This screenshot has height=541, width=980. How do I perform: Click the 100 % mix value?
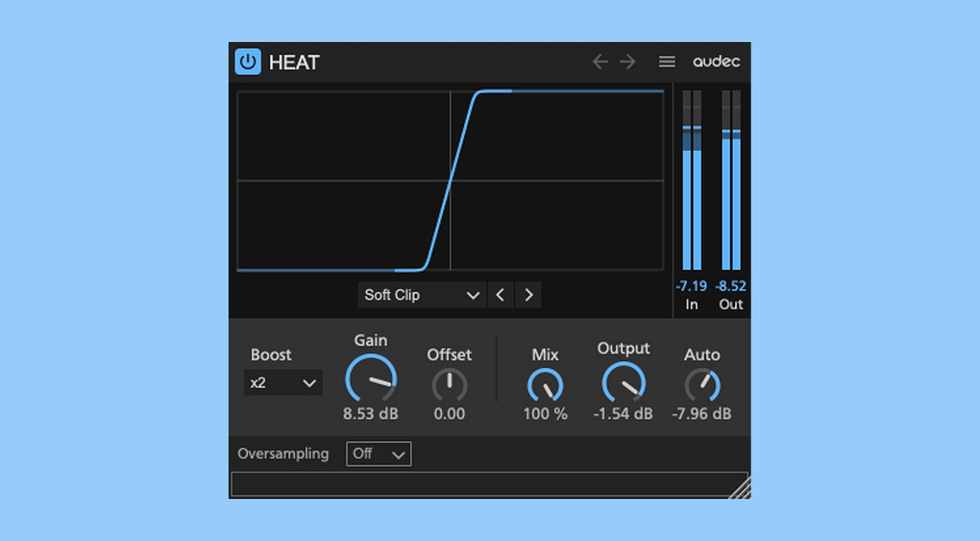click(545, 414)
